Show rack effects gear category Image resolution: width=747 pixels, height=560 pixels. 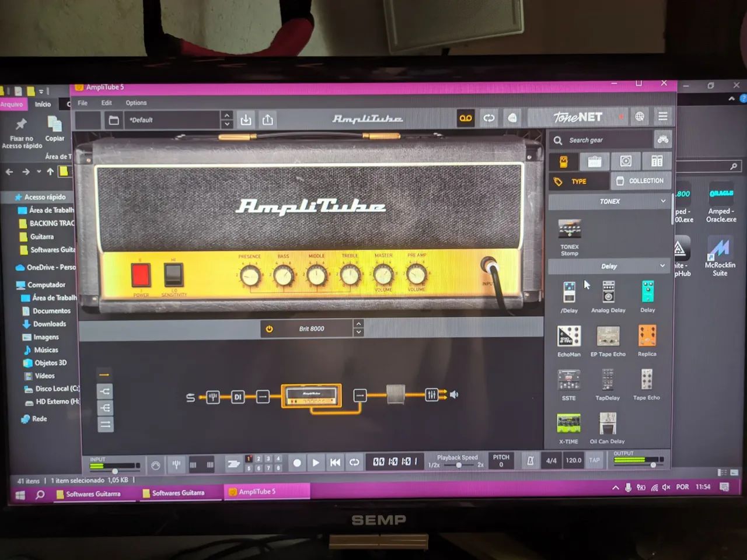click(657, 162)
